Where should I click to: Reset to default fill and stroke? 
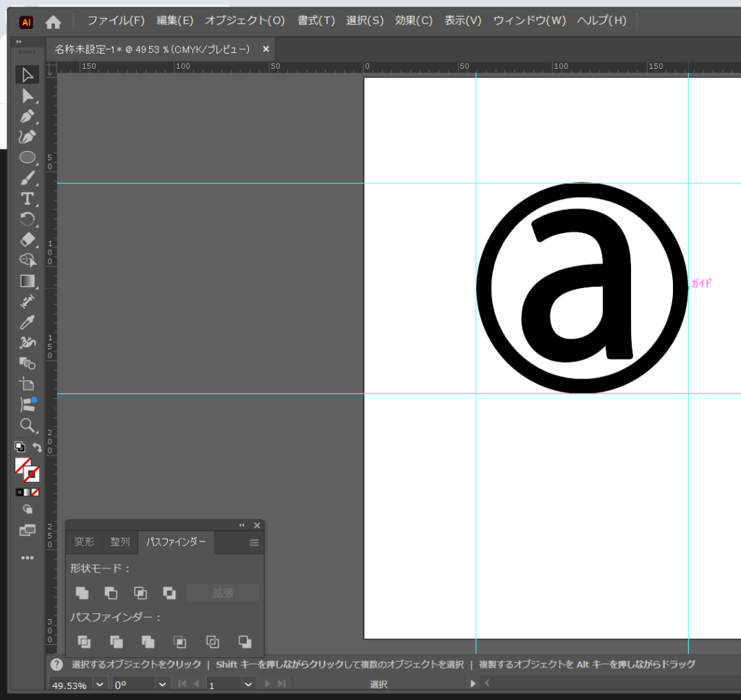tap(20, 447)
